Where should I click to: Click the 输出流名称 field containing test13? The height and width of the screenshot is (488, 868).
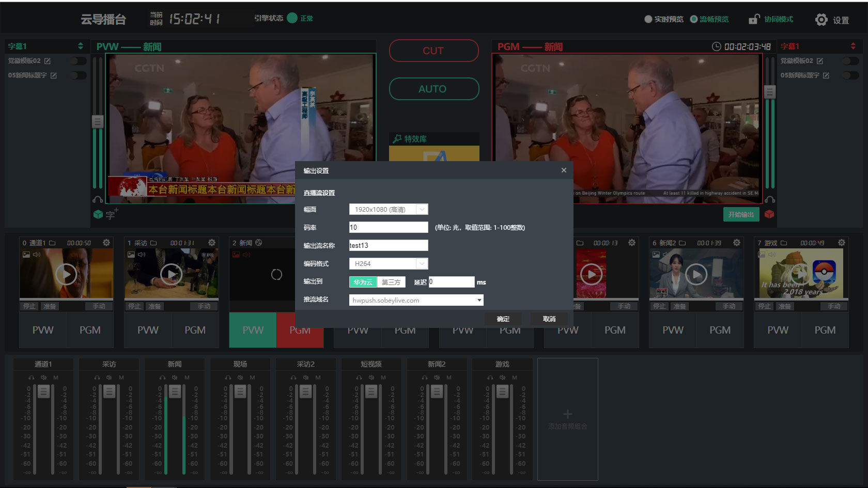(389, 245)
